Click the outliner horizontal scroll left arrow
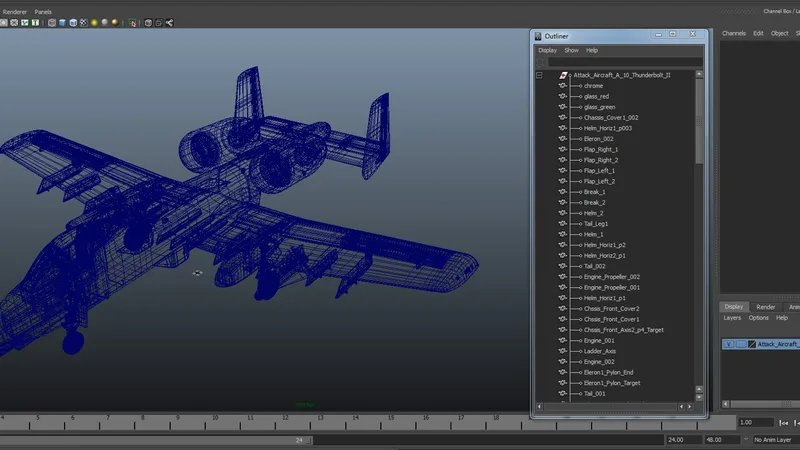Viewport: 800px width, 450px height. click(x=539, y=407)
